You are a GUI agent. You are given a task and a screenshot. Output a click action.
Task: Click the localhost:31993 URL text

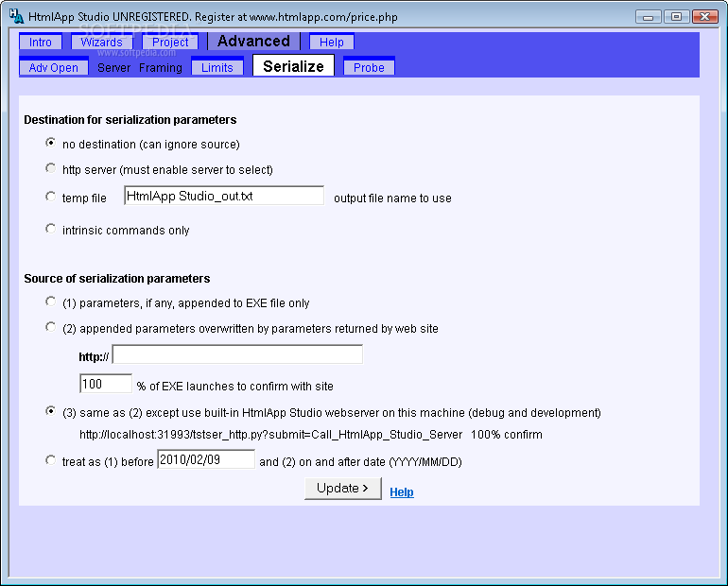pos(270,435)
